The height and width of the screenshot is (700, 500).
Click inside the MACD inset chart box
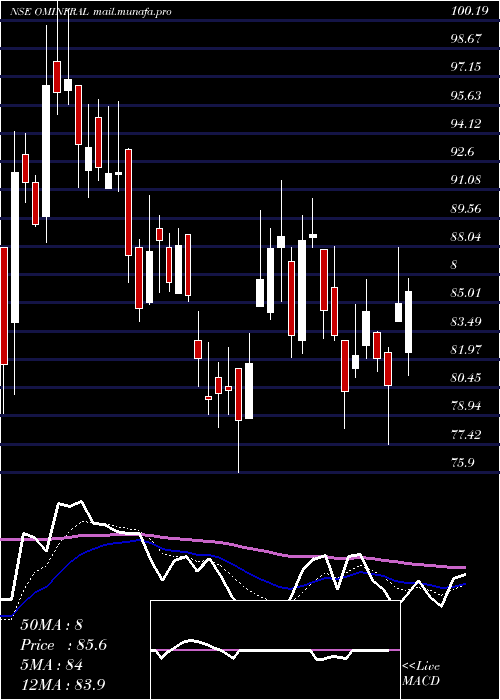275,650
